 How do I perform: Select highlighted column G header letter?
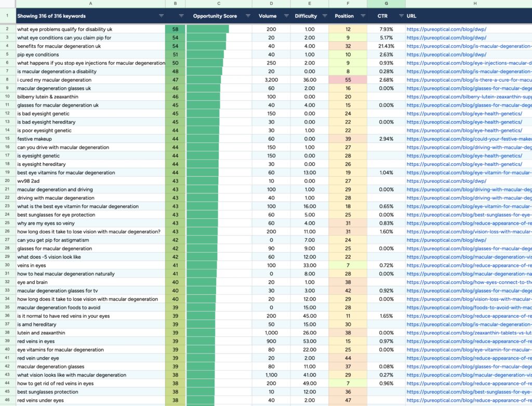(387, 4)
